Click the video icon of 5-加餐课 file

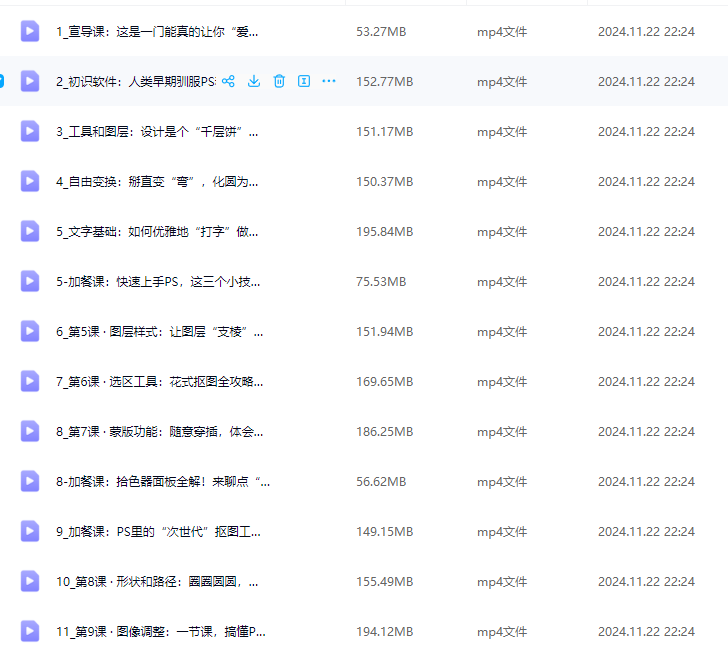tap(30, 281)
